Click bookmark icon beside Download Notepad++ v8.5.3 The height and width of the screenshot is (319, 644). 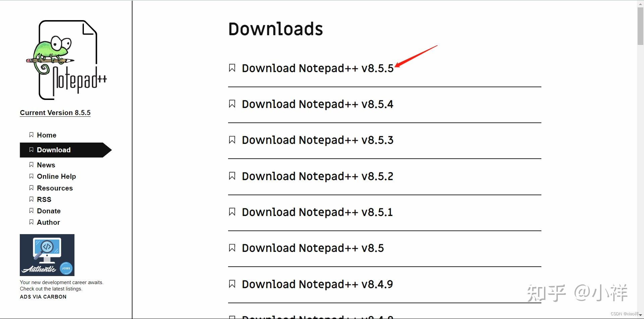point(232,140)
